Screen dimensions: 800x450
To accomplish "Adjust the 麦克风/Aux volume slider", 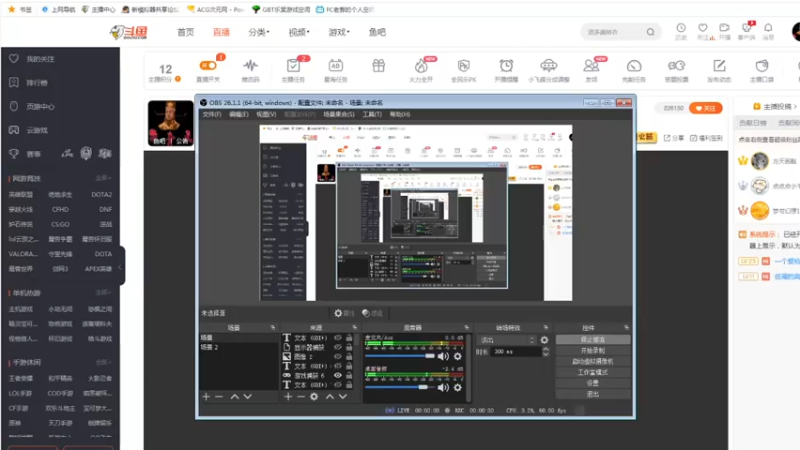I will tap(400, 356).
